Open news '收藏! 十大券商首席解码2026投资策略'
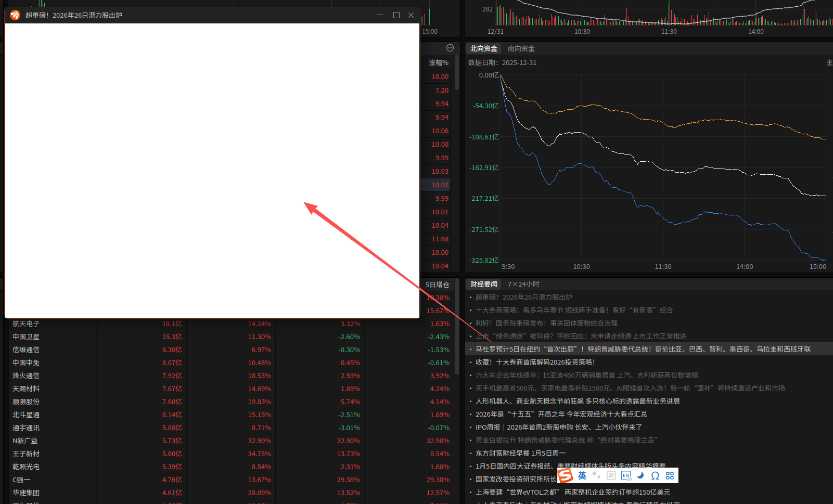The width and height of the screenshot is (833, 504). (x=535, y=362)
